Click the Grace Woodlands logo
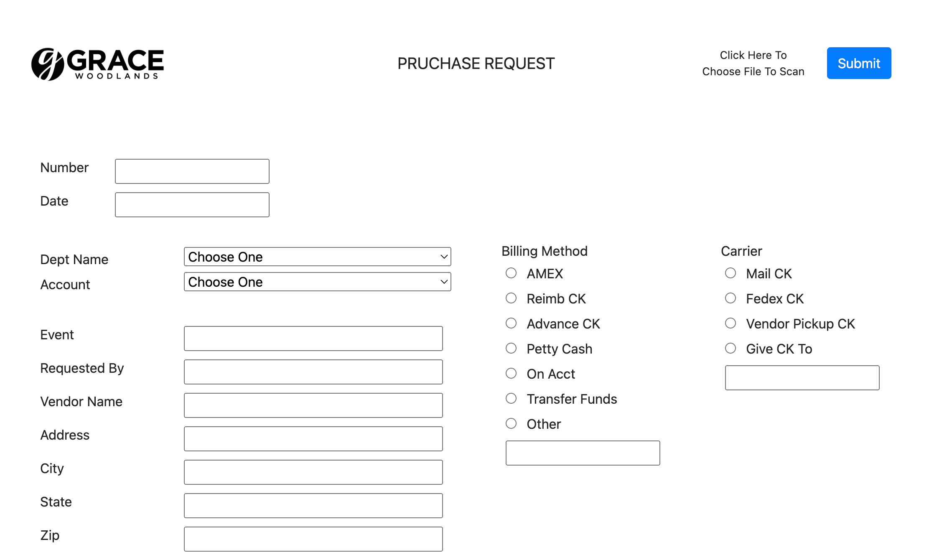This screenshot has width=952, height=560. tap(98, 64)
